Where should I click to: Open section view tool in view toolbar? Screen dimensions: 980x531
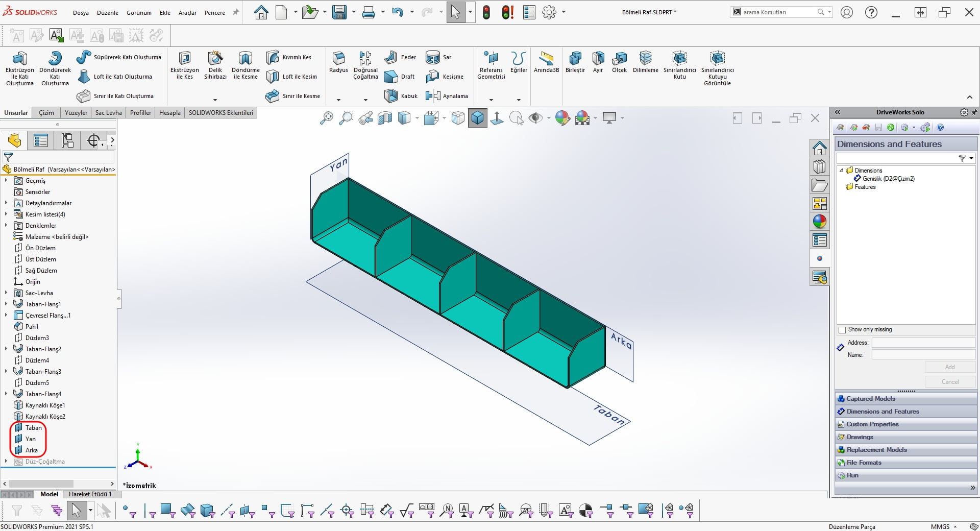coord(385,118)
